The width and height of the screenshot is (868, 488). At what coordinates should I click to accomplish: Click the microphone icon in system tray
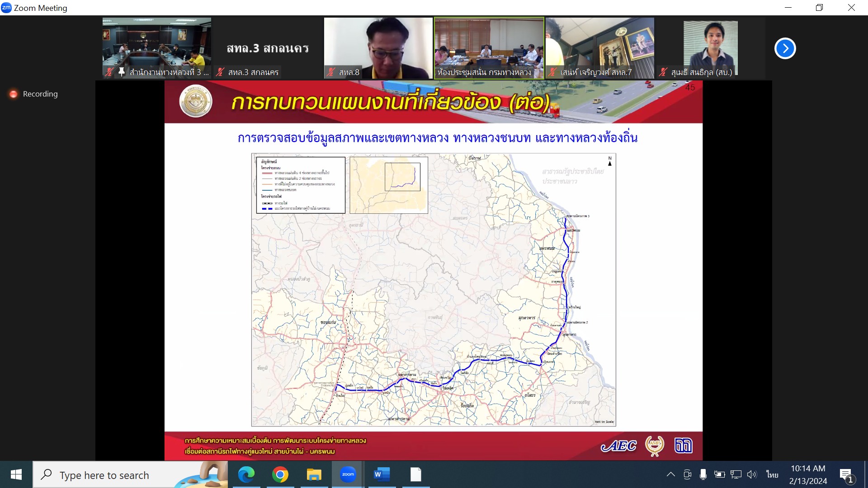click(x=703, y=474)
